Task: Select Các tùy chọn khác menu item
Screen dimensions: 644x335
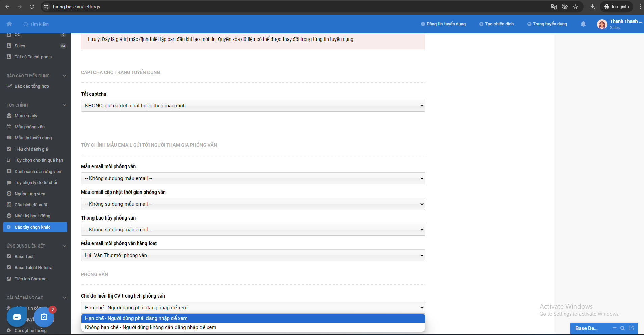Action: [x=35, y=227]
